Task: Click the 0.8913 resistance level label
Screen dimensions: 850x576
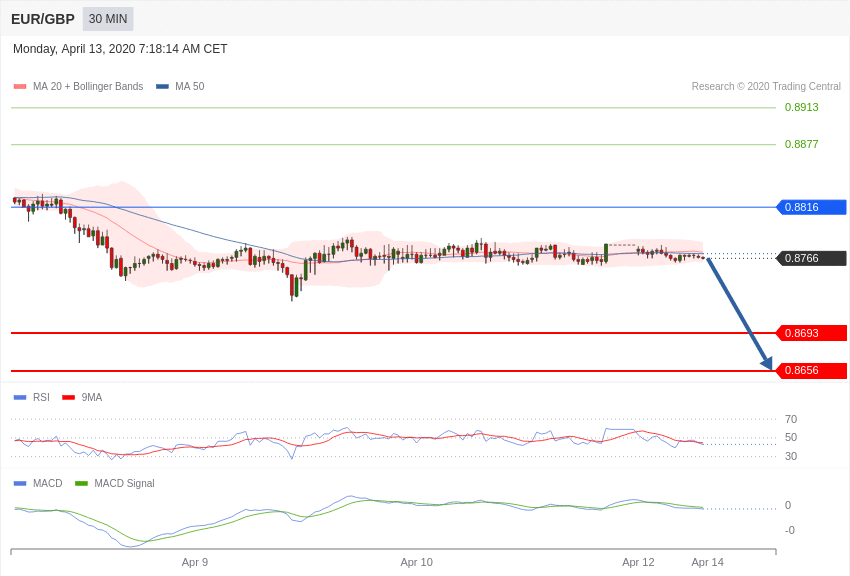Action: pos(801,107)
